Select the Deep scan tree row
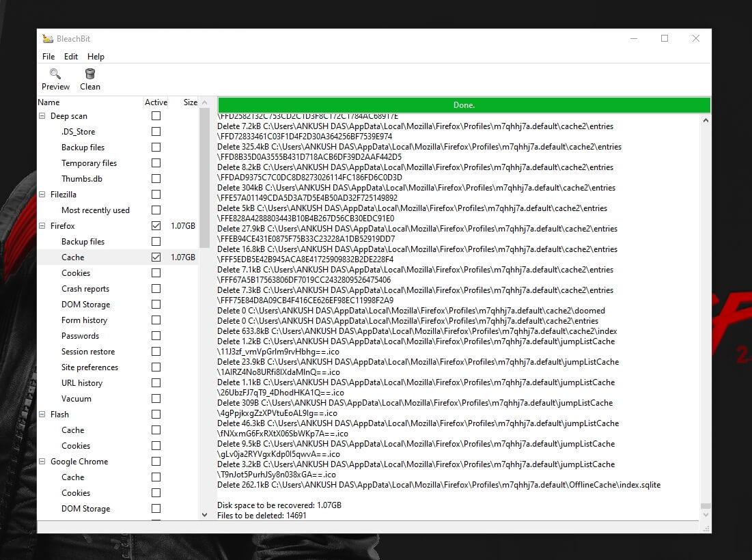The image size is (752, 560). [x=117, y=116]
